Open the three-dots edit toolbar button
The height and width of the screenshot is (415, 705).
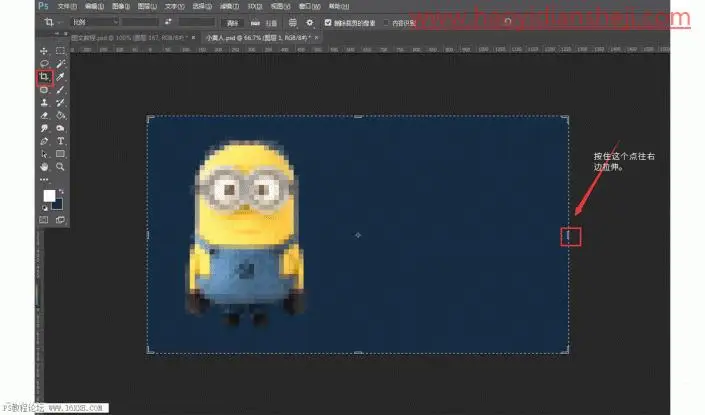tap(44, 179)
